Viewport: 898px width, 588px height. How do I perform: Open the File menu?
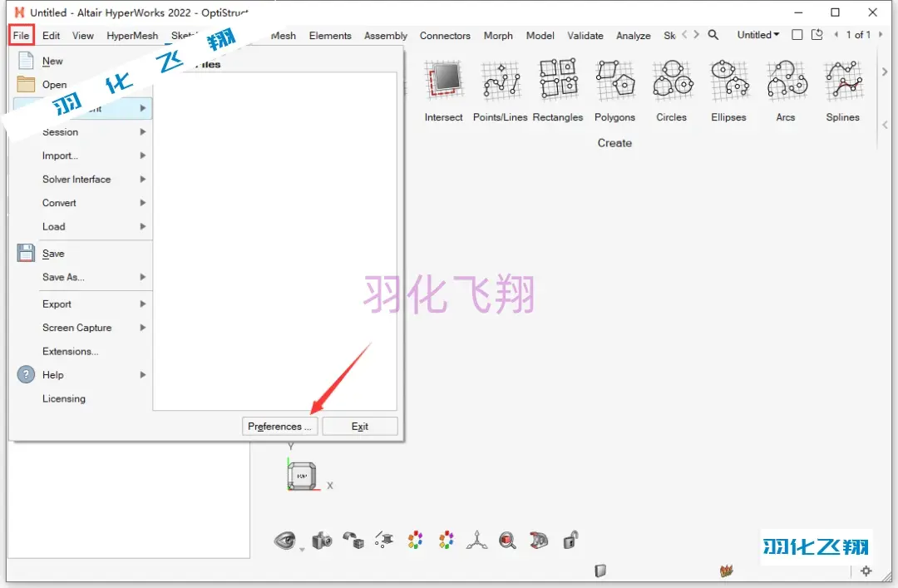pos(21,35)
